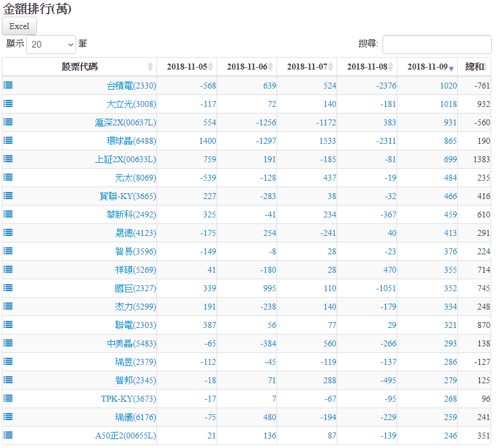Click the row icon for 聯電(2303)
Viewport: 496px width, 448px height.
click(x=8, y=324)
